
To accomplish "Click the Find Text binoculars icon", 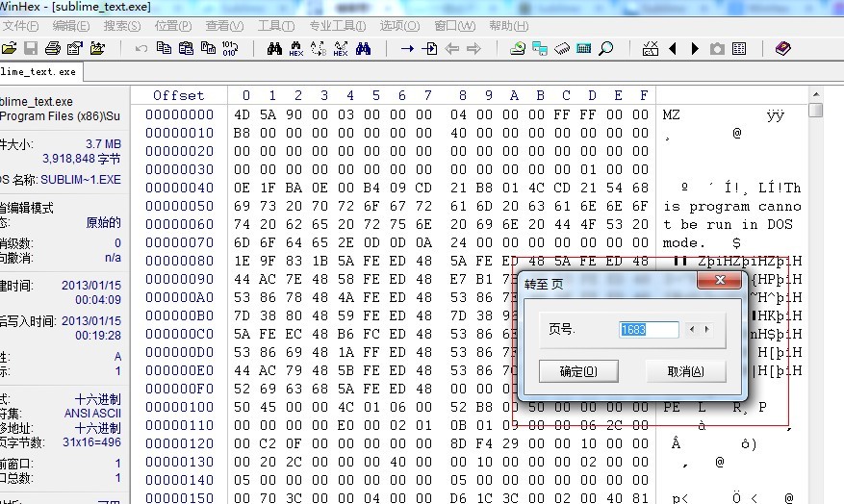I will [274, 49].
